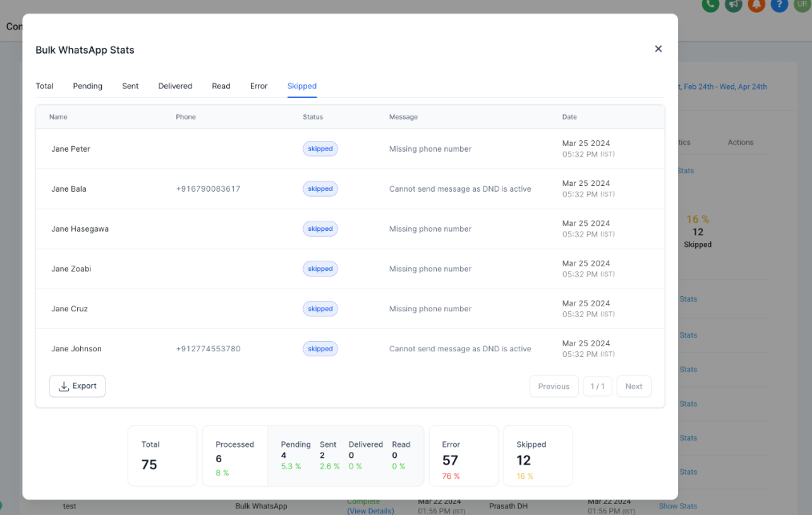Click phone number +916790083617

[x=208, y=189]
